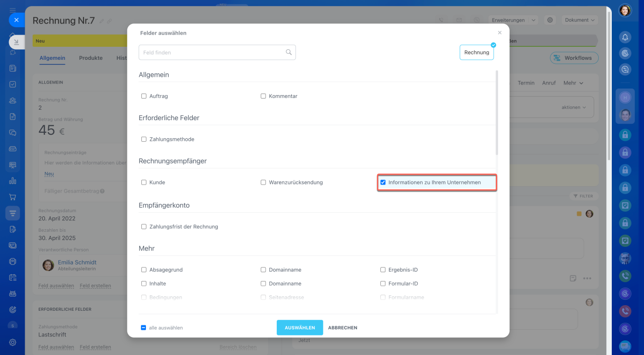Click the collapse arrow icon below the blue X
Image resolution: width=644 pixels, height=355 pixels.
click(16, 42)
